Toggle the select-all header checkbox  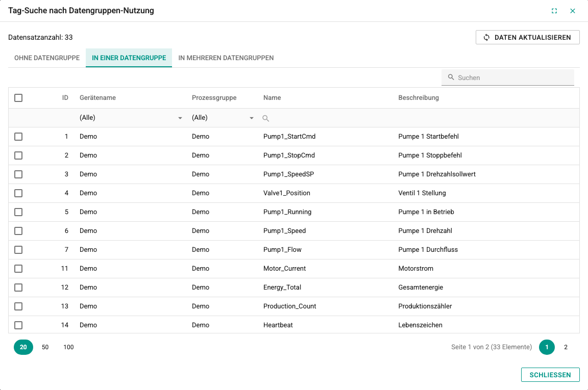tap(18, 98)
